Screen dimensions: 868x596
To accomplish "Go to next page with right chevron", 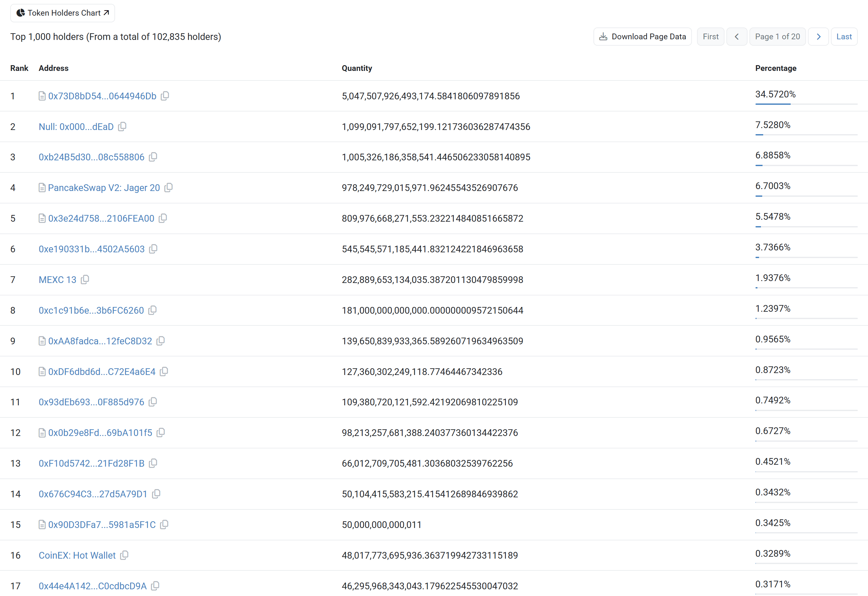I will click(818, 37).
